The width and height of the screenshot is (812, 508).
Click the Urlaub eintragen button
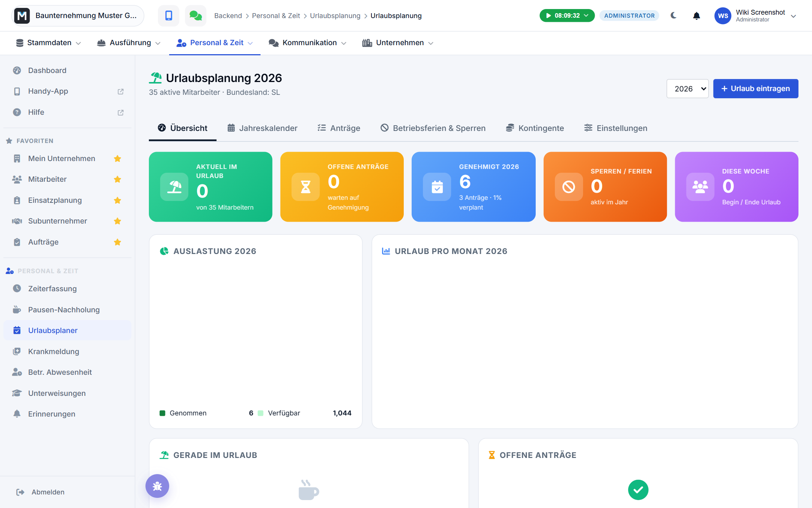(756, 88)
